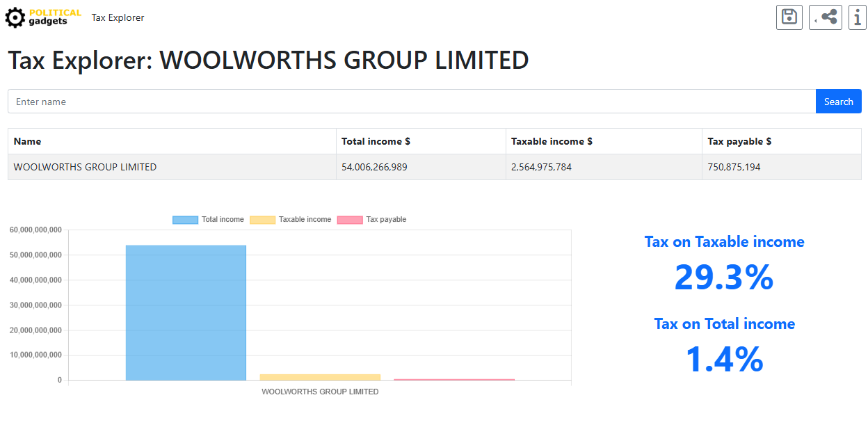This screenshot has width=868, height=434.
Task: Click the Political Gadgets gear logo
Action: point(43,17)
